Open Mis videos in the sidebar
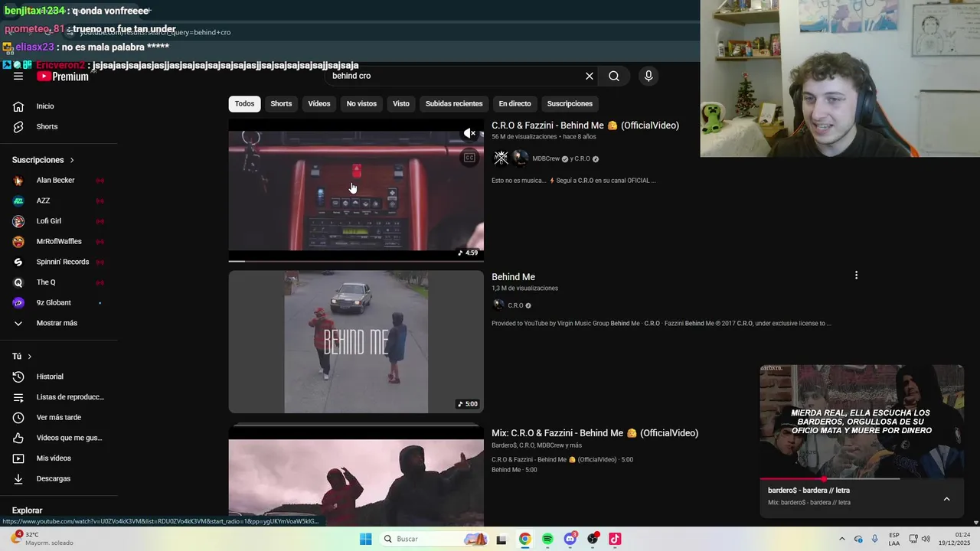 [59, 458]
